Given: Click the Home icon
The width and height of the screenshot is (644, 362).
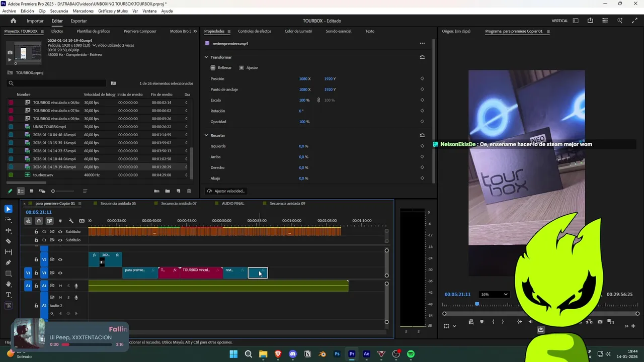Looking at the screenshot, I should 14,21.
